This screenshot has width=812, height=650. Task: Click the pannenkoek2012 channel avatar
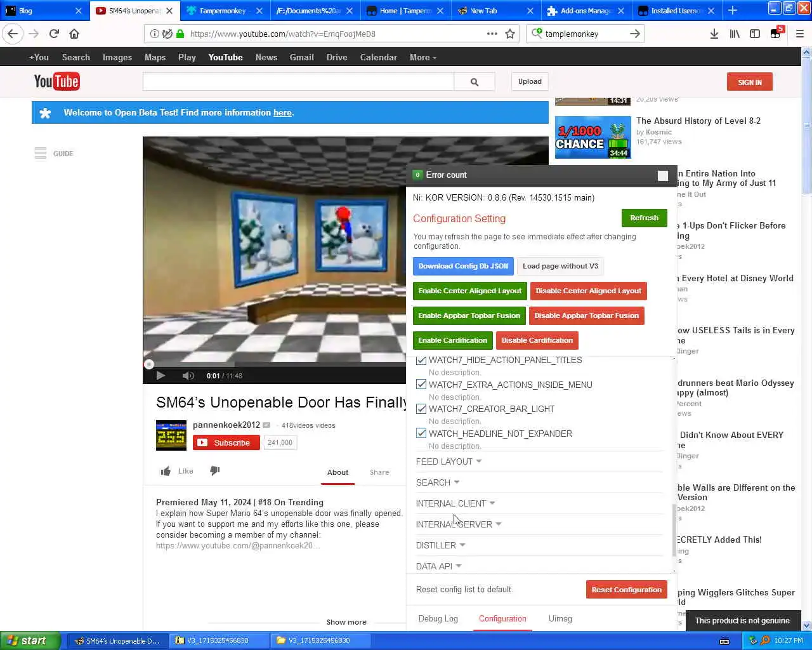(x=171, y=435)
